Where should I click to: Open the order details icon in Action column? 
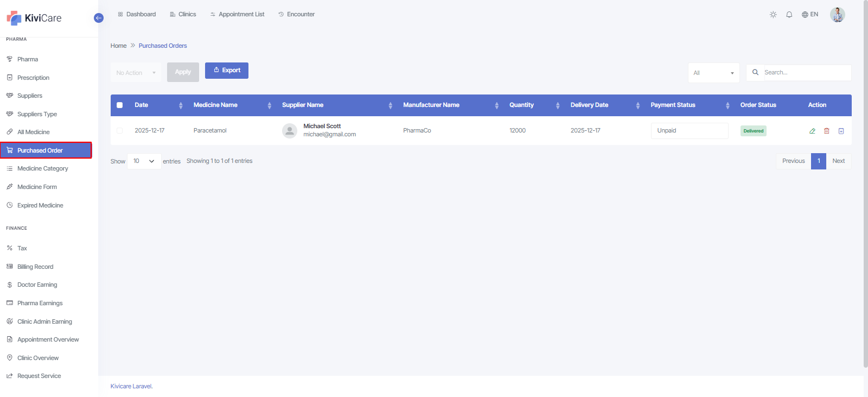pos(841,131)
